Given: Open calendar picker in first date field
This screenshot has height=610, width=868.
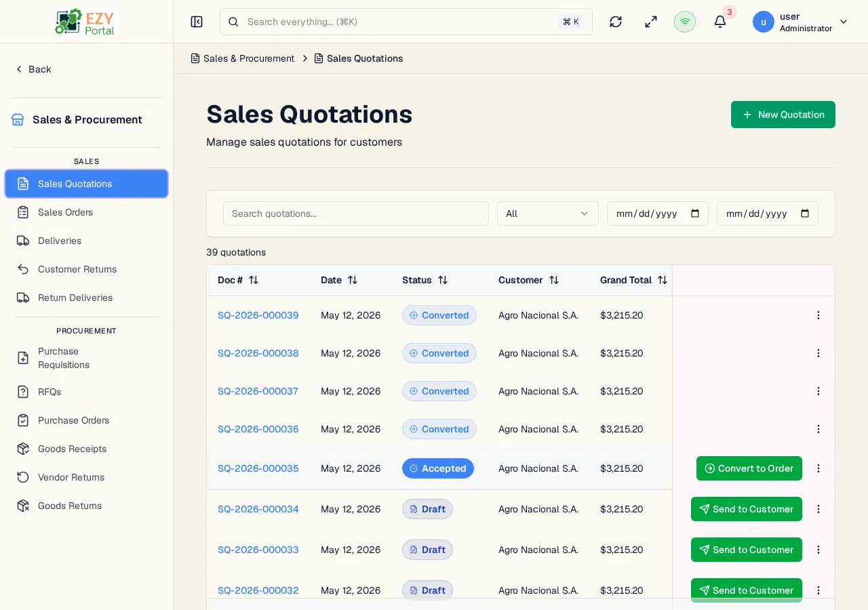Looking at the screenshot, I should pos(695,213).
